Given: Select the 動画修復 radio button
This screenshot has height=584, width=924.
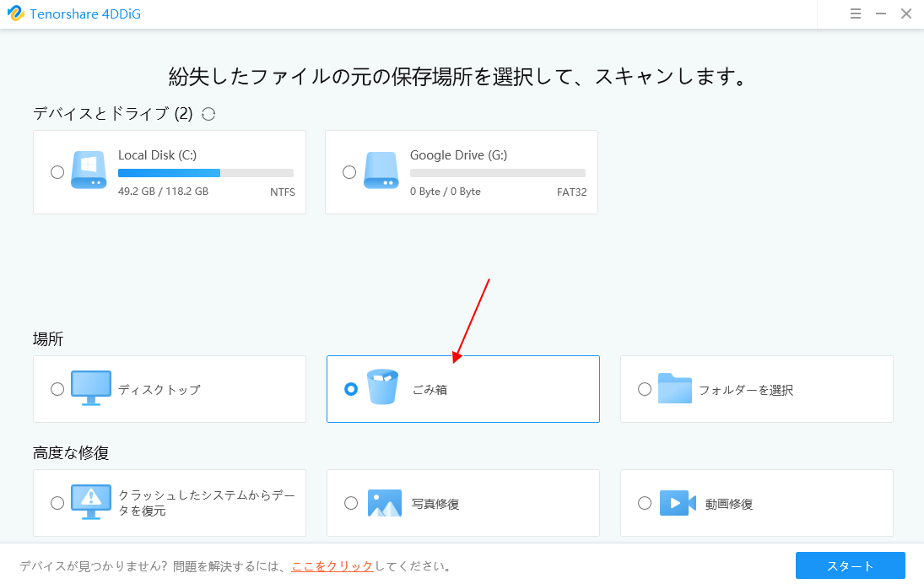Looking at the screenshot, I should point(645,503).
